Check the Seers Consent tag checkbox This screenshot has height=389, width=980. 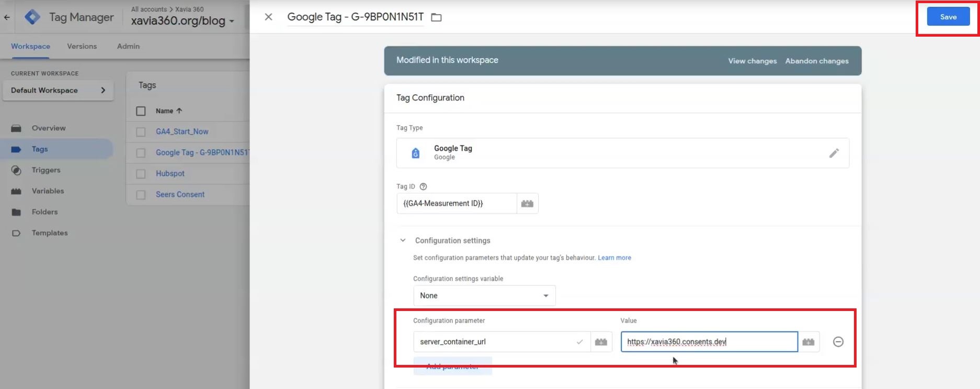tap(141, 195)
